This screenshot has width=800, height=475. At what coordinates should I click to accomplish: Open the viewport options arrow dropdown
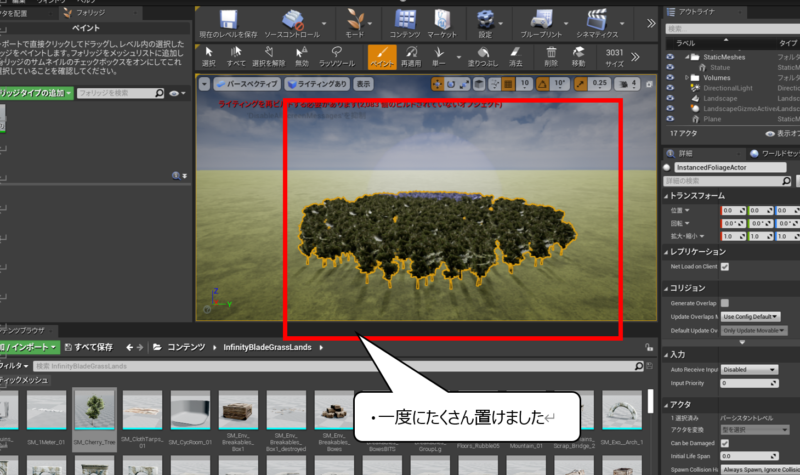[x=204, y=84]
